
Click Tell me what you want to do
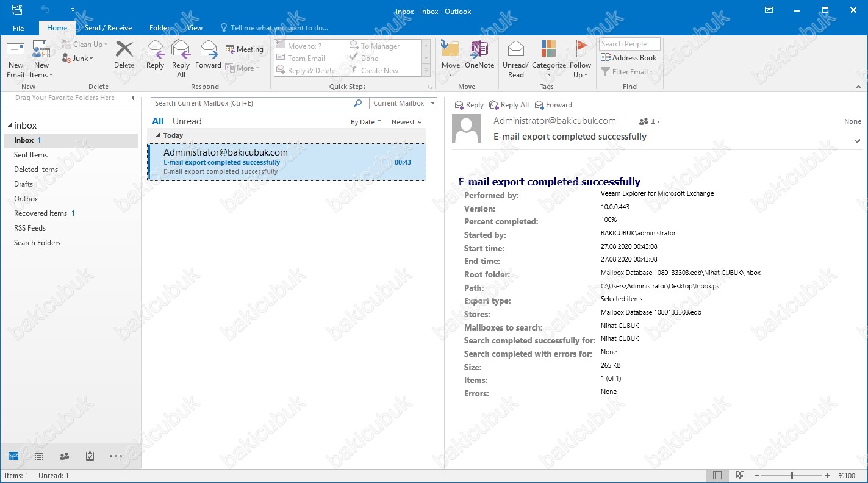pos(274,28)
